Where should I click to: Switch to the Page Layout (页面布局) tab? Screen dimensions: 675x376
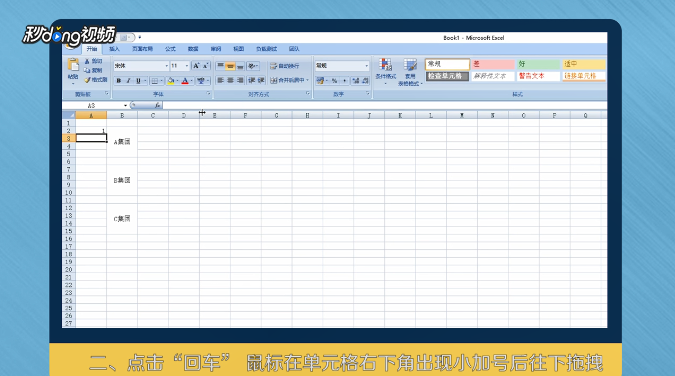[142, 49]
